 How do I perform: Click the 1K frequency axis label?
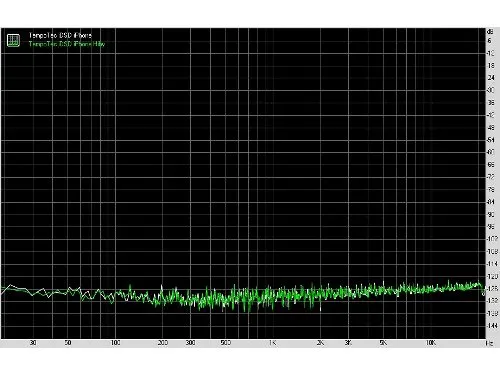click(272, 343)
